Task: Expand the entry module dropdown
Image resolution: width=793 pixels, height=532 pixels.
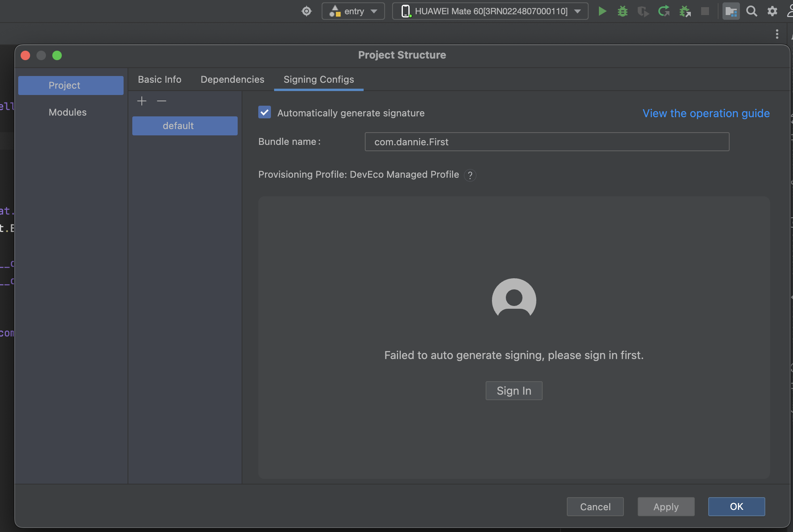Action: (353, 11)
